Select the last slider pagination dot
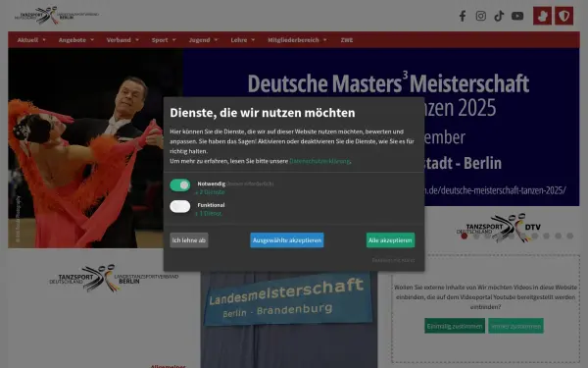The image size is (588, 368). [570, 236]
